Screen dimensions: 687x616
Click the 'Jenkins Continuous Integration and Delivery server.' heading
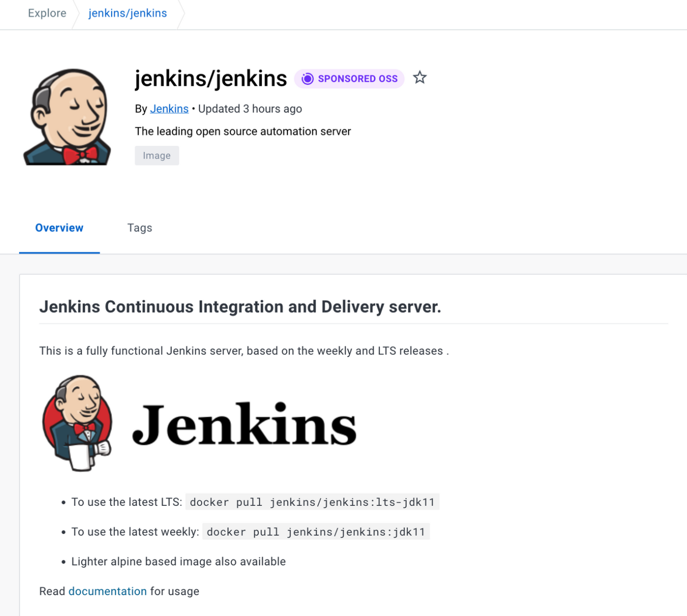[x=240, y=306]
